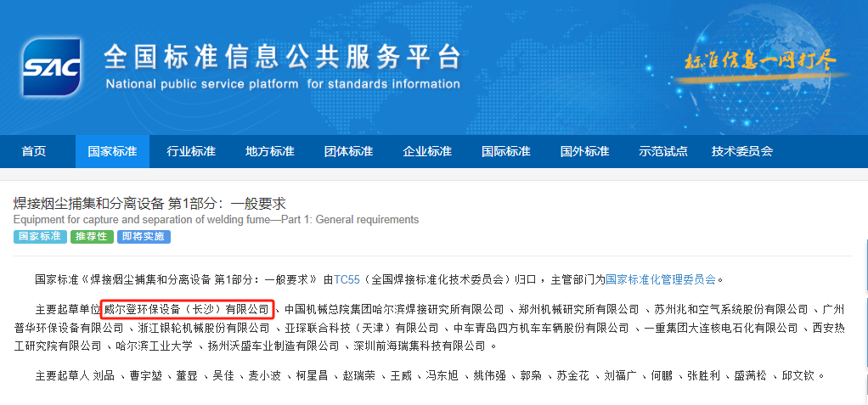Open the 首页 home tab
Image resolution: width=868 pixels, height=405 pixels.
[34, 151]
